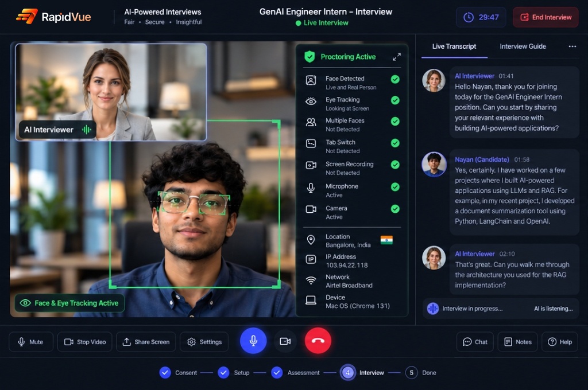Click the "AI is listening..." status text
The height and width of the screenshot is (390, 588).
point(553,309)
